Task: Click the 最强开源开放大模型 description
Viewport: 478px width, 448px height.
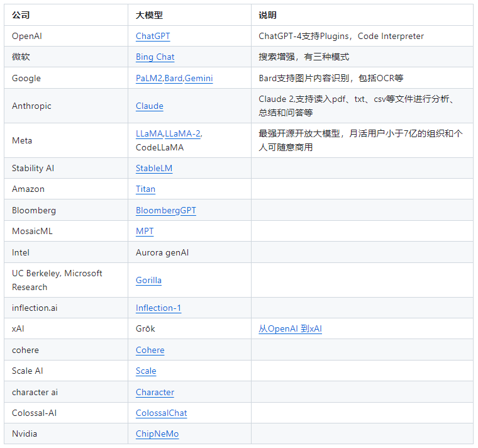Action: click(x=360, y=140)
